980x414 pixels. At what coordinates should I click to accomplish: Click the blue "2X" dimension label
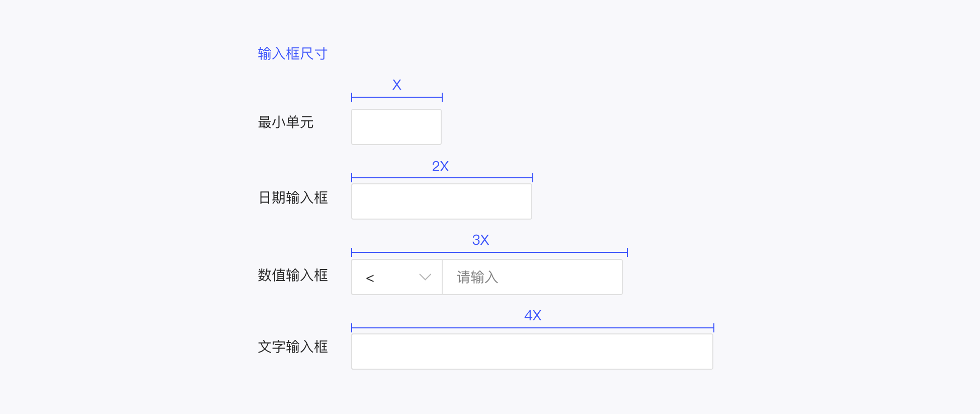point(440,166)
